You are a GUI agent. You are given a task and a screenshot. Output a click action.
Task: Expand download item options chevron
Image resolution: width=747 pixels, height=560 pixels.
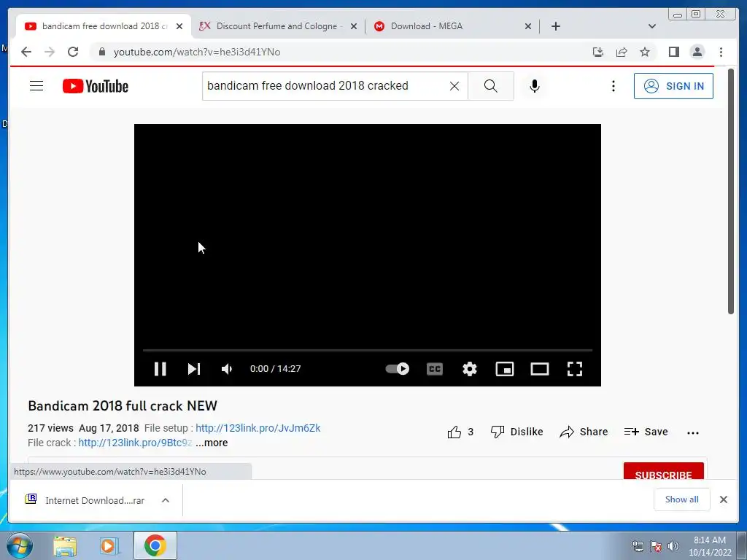pos(166,500)
